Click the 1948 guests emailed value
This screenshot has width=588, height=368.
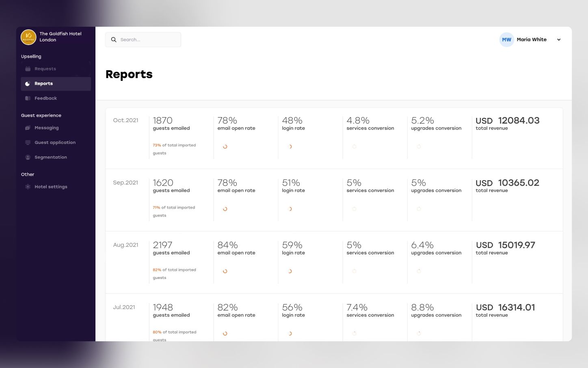(x=163, y=307)
